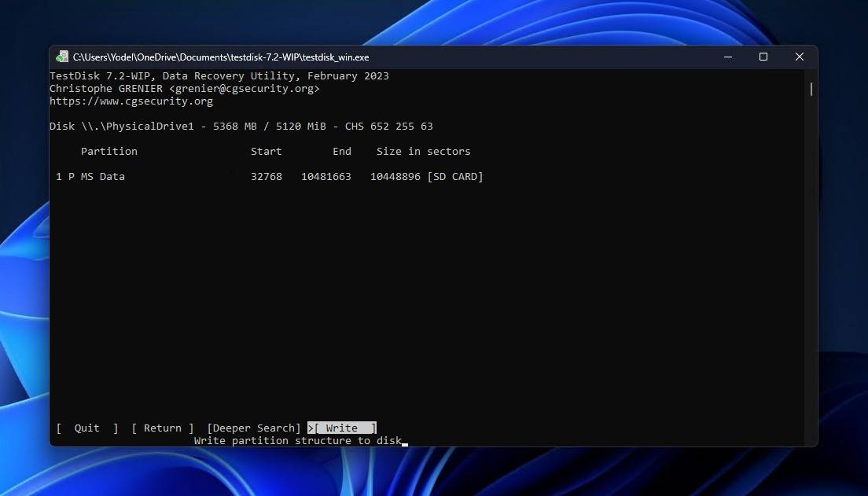Click the start sector value 32768
The height and width of the screenshot is (496, 868).
(267, 177)
